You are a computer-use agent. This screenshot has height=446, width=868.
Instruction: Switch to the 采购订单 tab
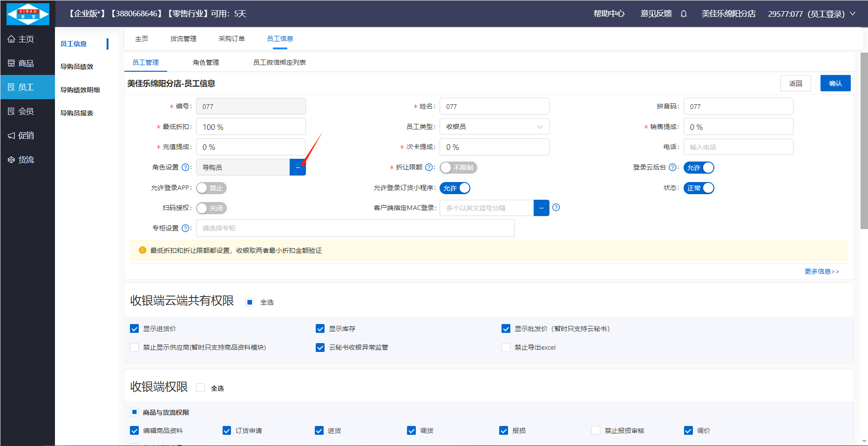pyautogui.click(x=231, y=39)
